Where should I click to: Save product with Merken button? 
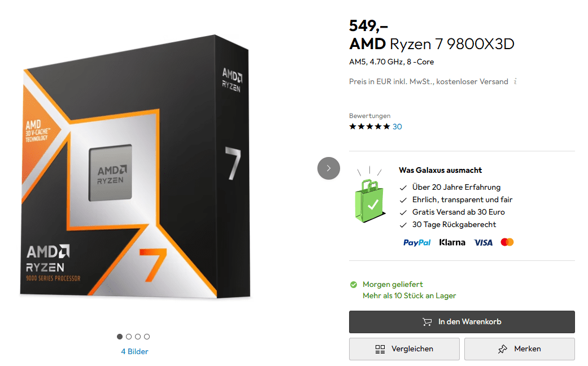(x=519, y=349)
